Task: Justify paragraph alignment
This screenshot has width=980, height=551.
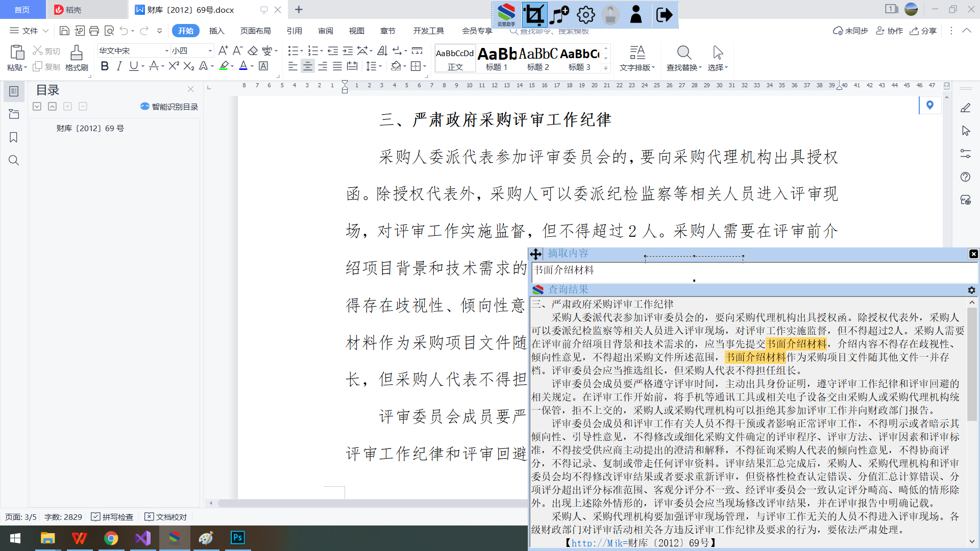Action: coord(337,66)
